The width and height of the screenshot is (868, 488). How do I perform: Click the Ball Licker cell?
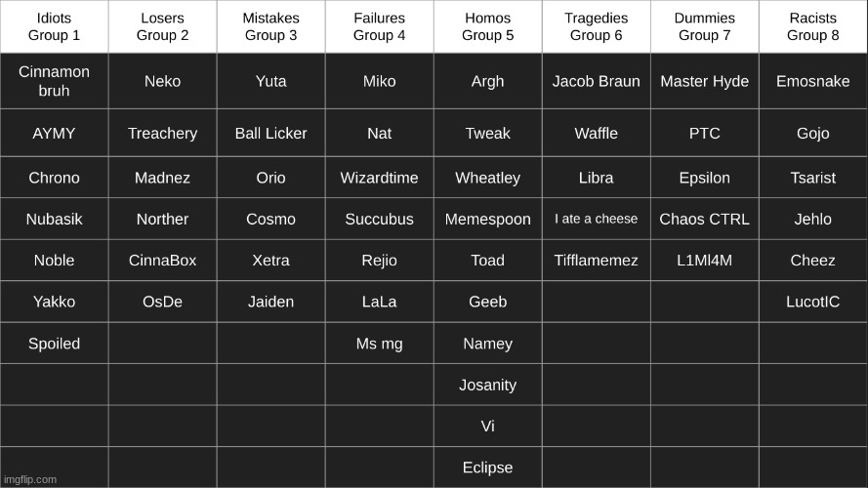[x=270, y=133]
